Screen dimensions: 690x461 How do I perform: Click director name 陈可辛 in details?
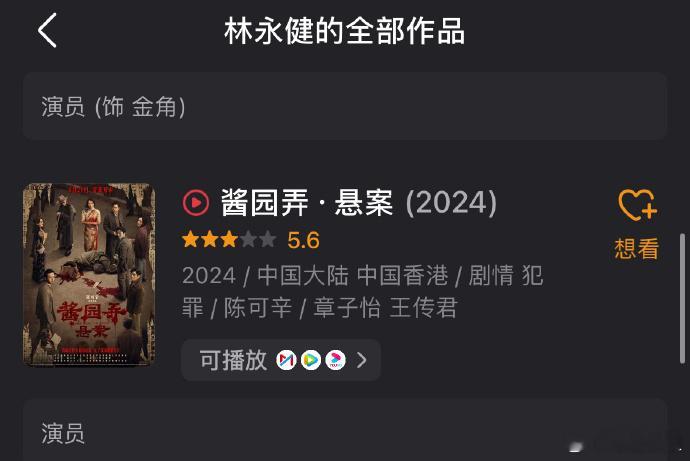258,307
